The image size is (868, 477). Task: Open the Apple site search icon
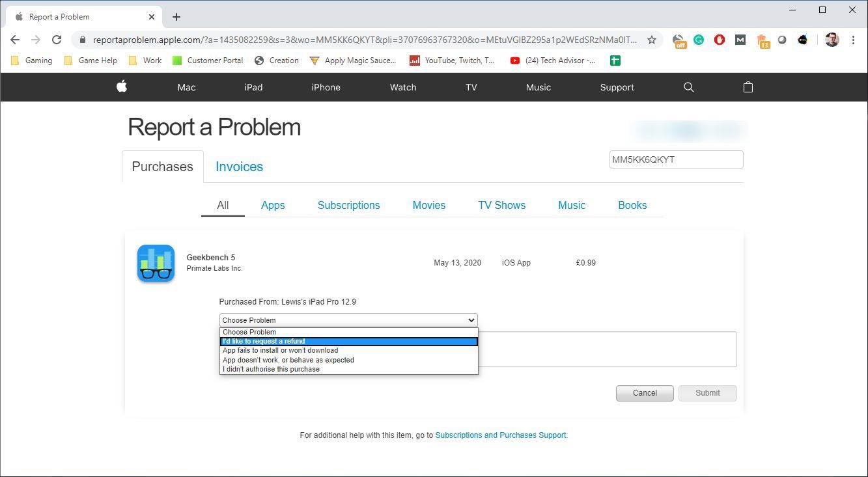click(x=688, y=87)
